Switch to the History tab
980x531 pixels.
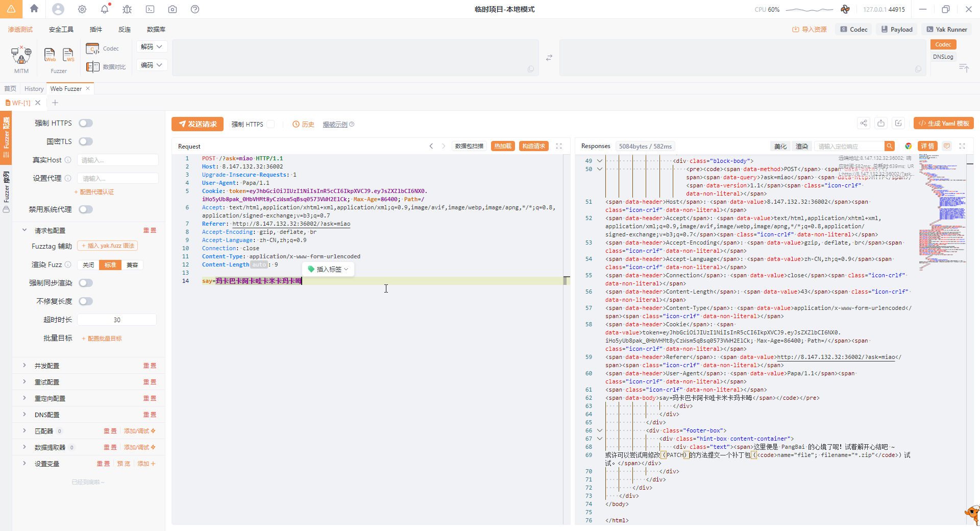pos(34,89)
